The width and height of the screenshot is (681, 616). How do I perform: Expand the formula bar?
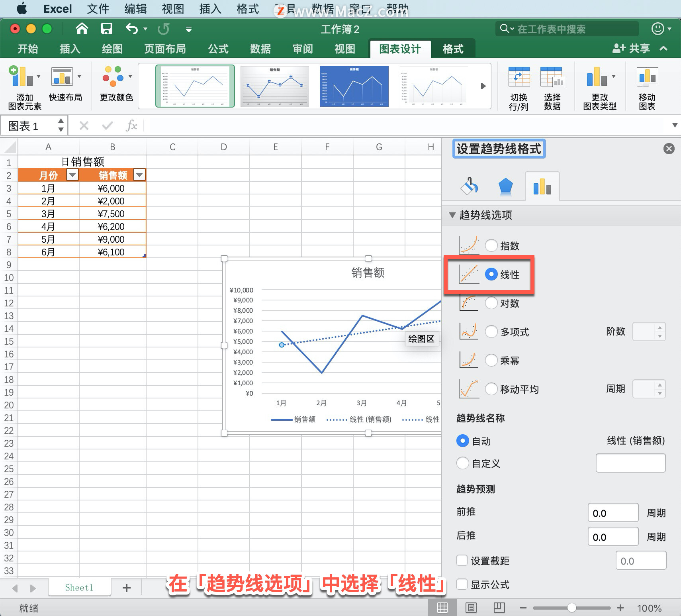point(675,126)
